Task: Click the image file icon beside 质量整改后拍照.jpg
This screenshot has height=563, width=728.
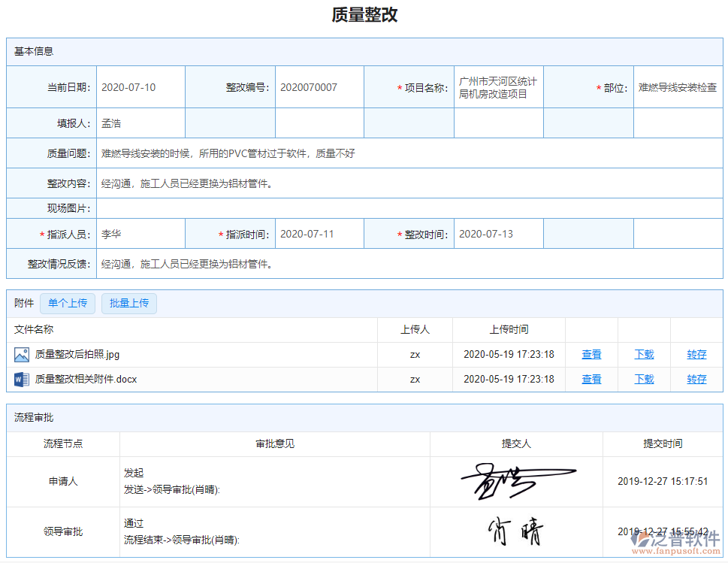Action: click(x=20, y=354)
